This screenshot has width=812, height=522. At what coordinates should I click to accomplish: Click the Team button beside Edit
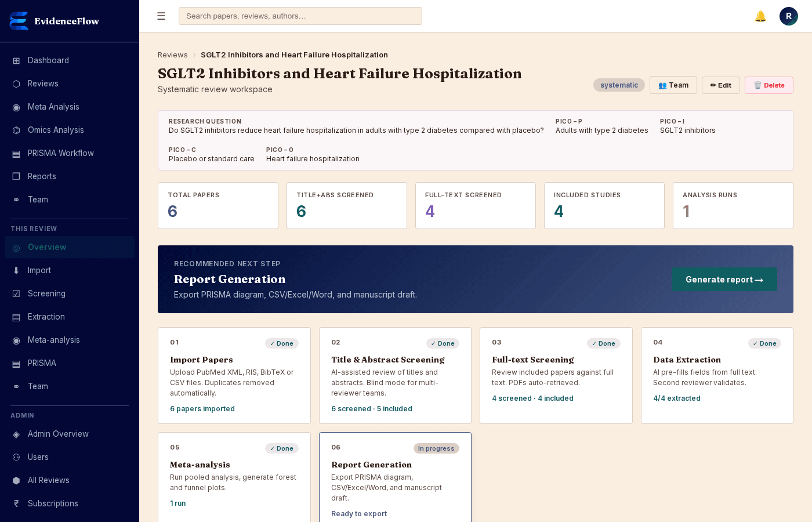tap(673, 85)
